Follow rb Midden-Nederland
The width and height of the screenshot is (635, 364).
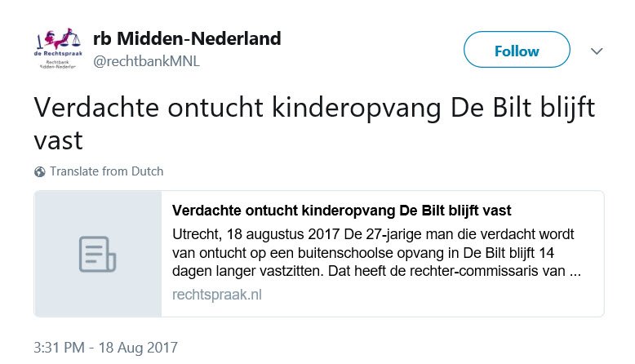517,50
